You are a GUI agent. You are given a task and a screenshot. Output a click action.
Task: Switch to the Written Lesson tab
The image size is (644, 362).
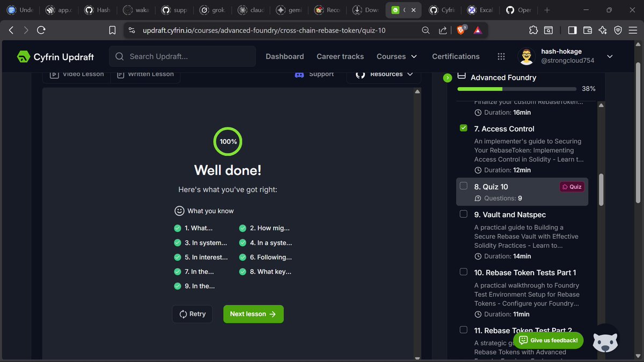(x=145, y=74)
